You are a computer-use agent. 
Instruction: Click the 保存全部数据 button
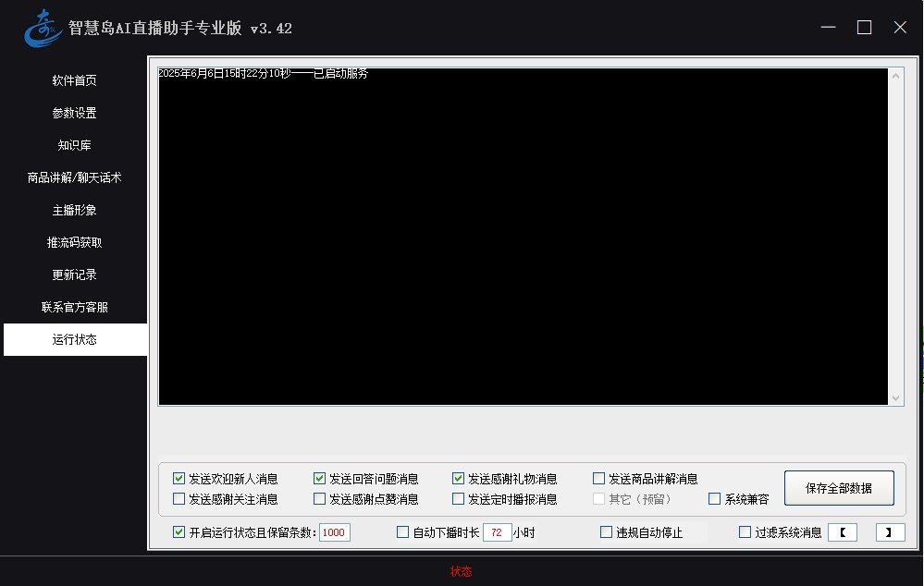coord(839,488)
